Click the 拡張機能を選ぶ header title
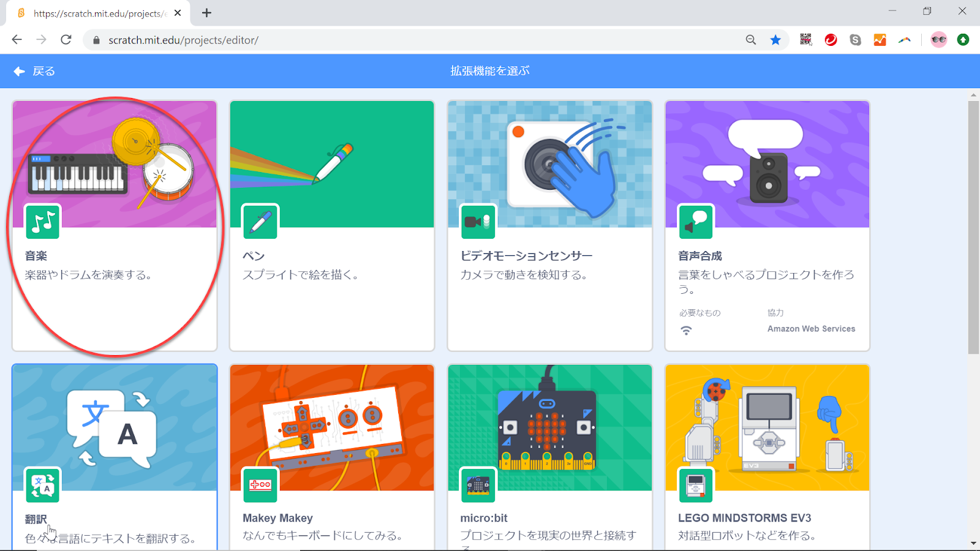 click(x=490, y=71)
